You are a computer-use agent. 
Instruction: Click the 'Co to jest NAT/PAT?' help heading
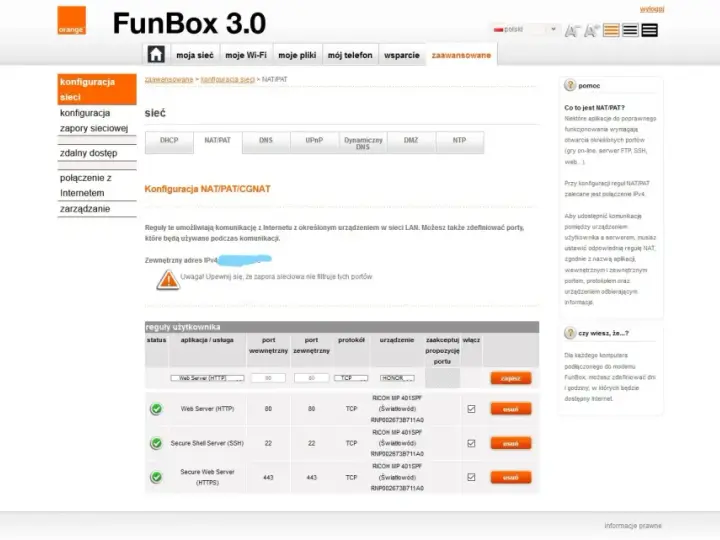click(x=594, y=107)
